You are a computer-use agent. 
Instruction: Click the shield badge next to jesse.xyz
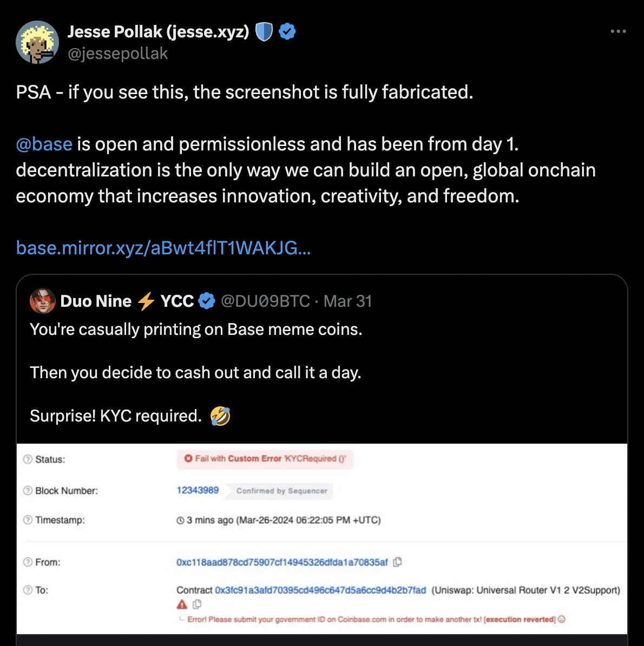tap(264, 32)
